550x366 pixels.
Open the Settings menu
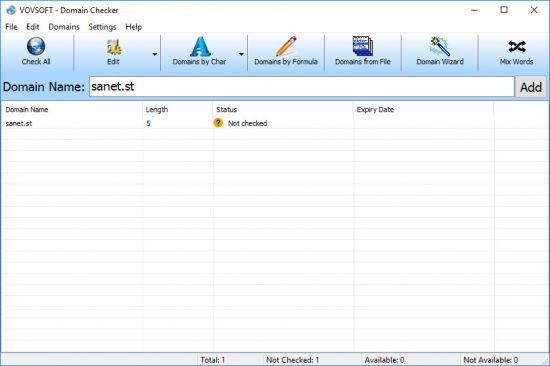pyautogui.click(x=102, y=27)
